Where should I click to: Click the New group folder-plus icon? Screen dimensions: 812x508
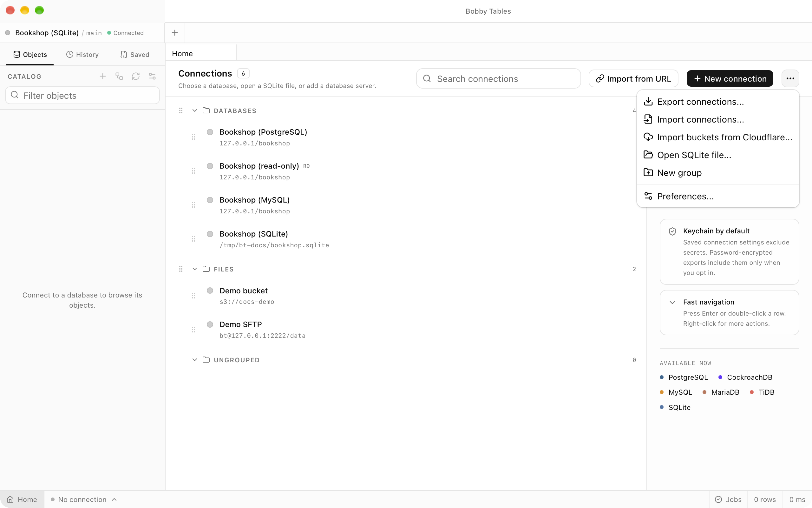[648, 172]
